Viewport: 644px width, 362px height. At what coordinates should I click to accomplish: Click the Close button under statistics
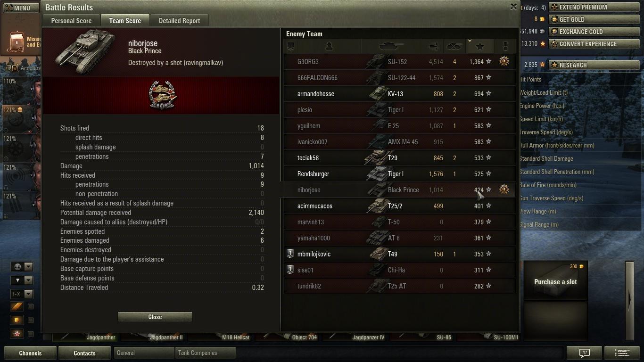point(155,317)
